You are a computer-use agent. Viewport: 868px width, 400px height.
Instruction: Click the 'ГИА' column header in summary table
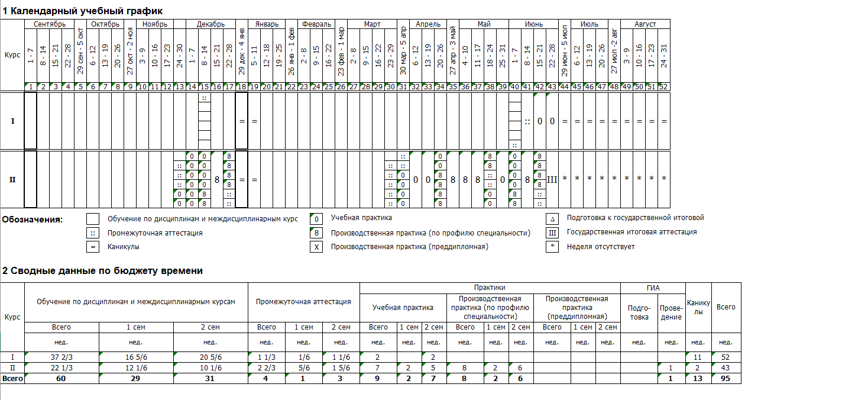coord(652,288)
